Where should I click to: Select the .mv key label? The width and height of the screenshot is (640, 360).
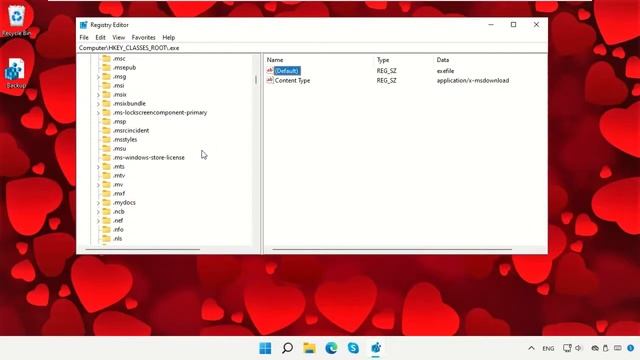click(x=118, y=184)
